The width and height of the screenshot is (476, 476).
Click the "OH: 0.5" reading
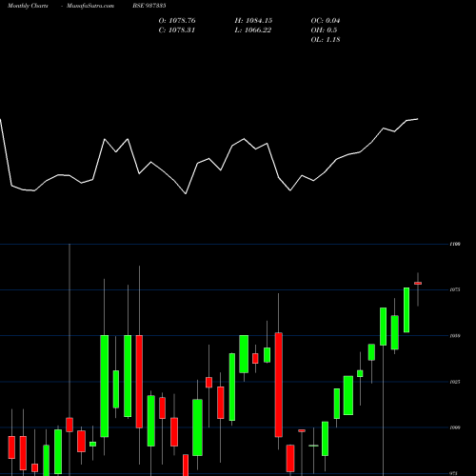coord(324,30)
